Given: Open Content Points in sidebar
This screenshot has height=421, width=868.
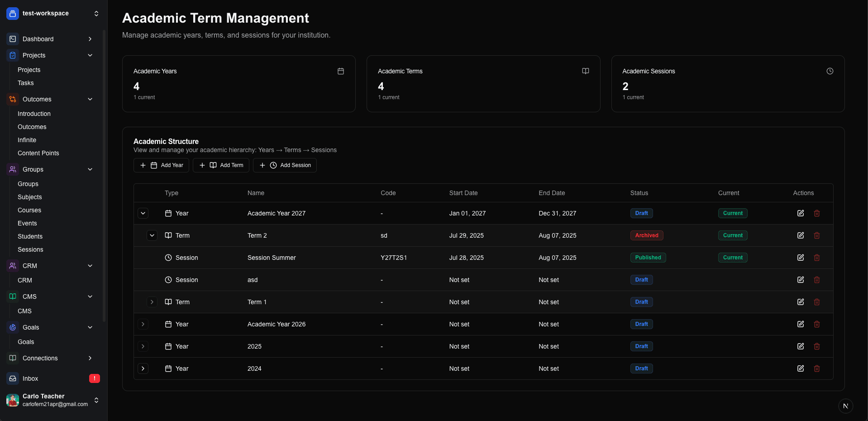Looking at the screenshot, I should coord(38,153).
